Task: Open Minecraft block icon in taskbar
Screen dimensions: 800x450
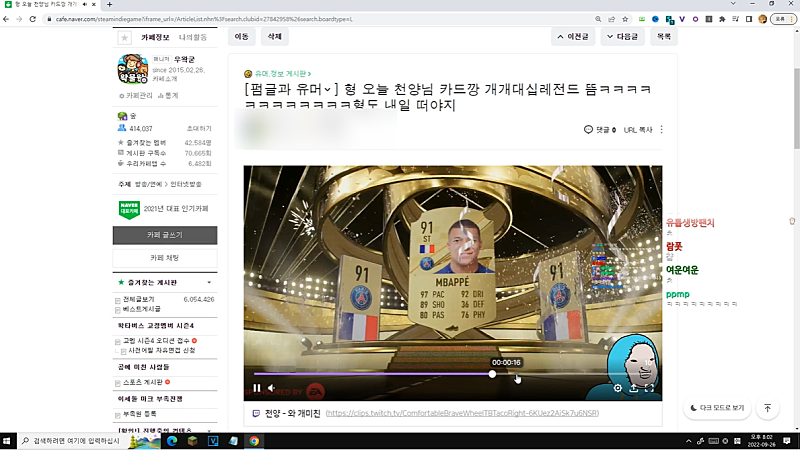Action: tap(192, 441)
